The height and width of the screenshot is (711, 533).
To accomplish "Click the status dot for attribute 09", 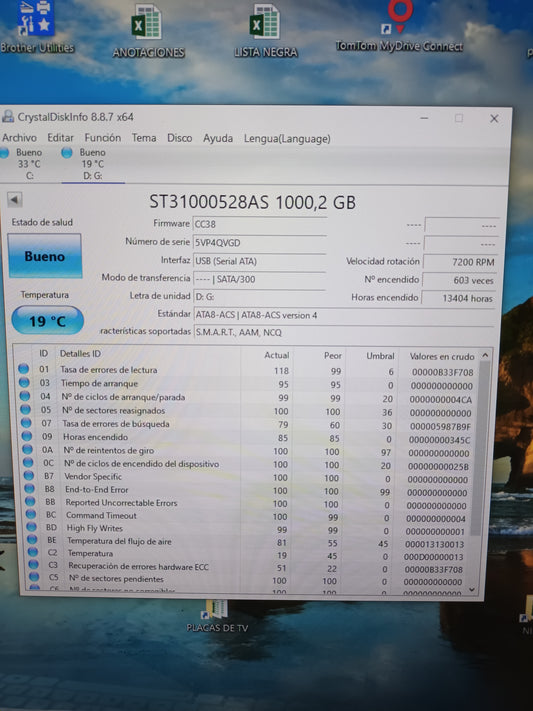I will tap(27, 436).
